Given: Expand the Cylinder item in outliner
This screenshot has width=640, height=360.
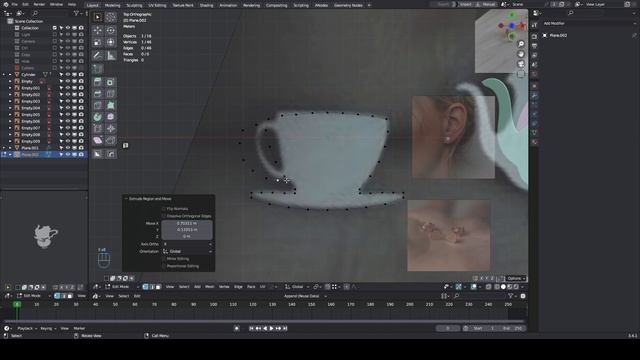Looking at the screenshot, I should [10, 75].
